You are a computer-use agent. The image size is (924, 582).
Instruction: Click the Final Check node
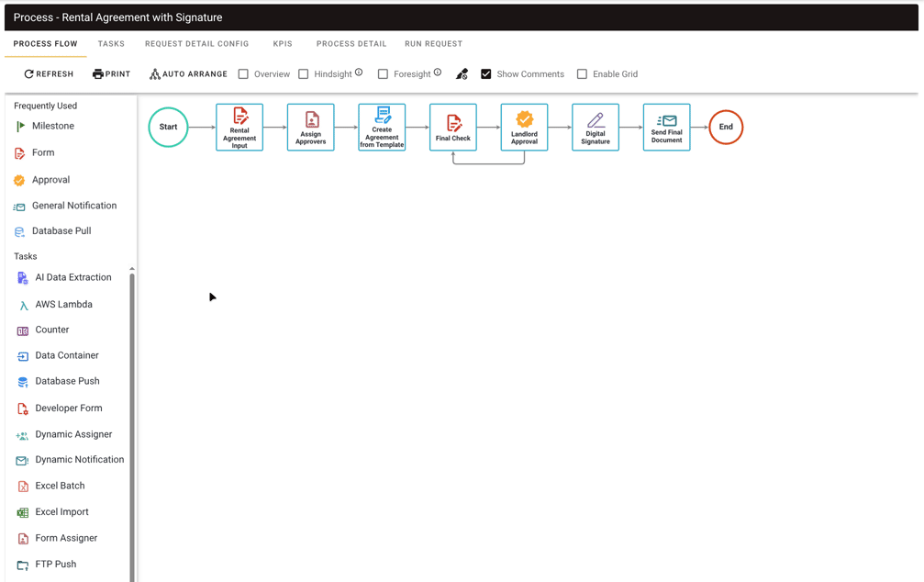(x=453, y=128)
